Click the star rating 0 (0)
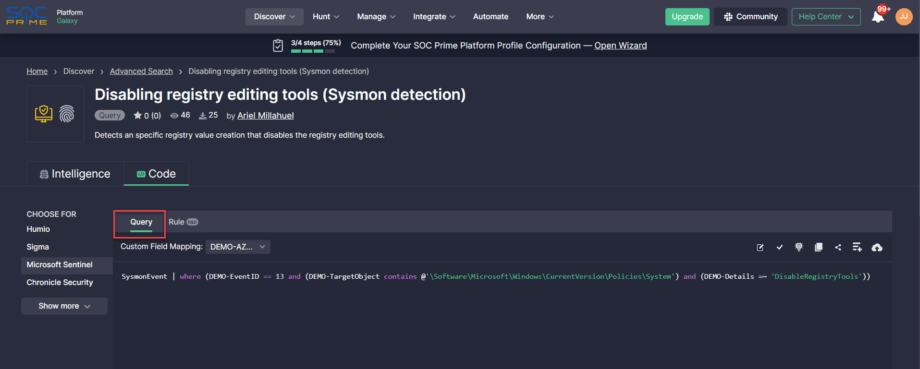Viewport: 920px width, 369px height. (147, 116)
